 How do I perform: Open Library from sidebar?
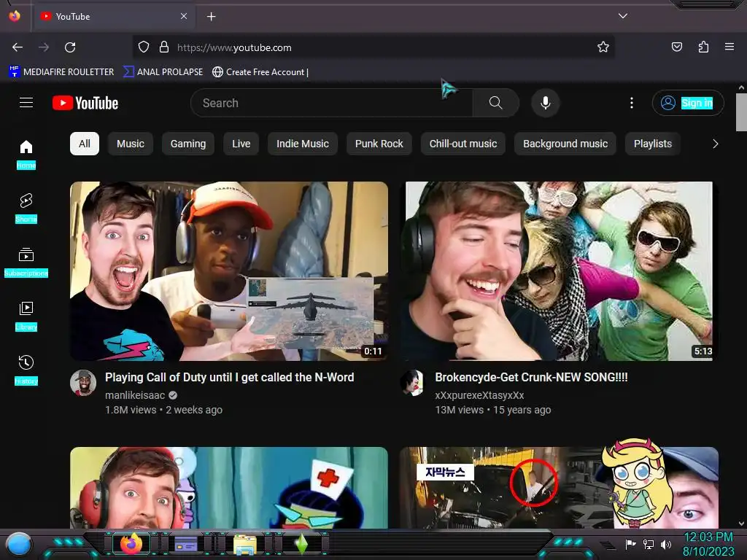[26, 316]
